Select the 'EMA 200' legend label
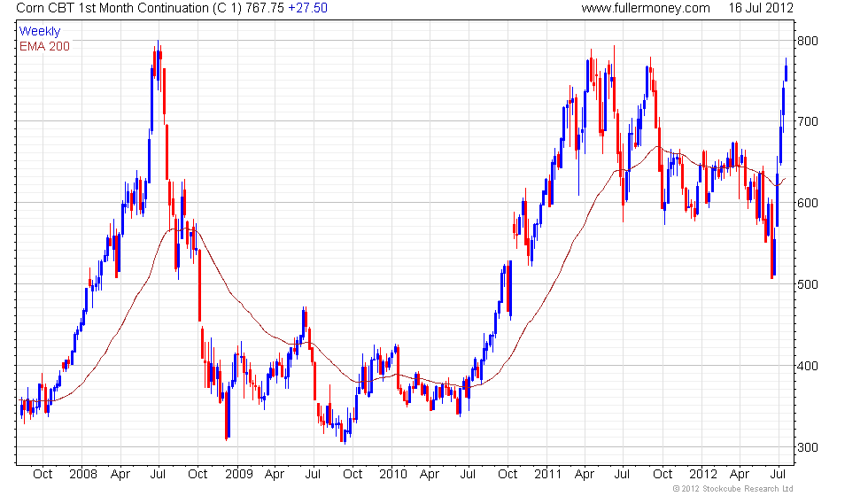868x496 pixels. [x=44, y=46]
